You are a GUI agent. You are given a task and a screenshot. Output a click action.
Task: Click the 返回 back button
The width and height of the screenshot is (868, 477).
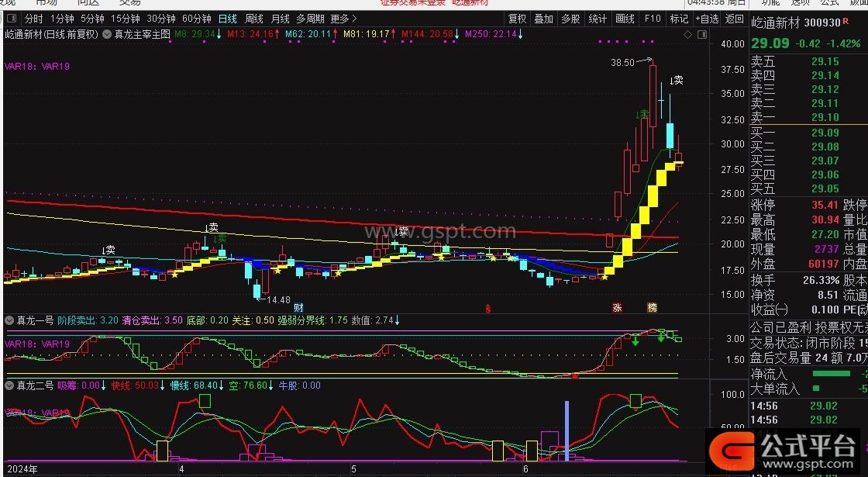[735, 19]
